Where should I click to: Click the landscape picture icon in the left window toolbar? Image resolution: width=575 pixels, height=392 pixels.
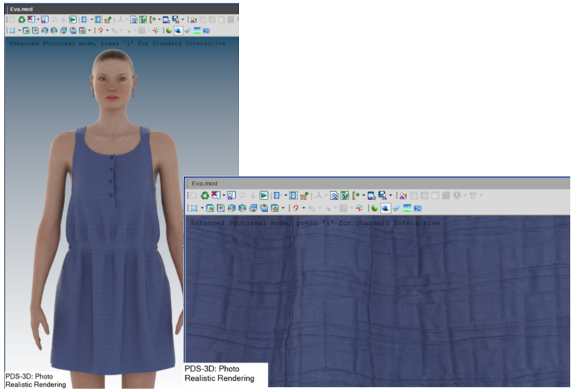(197, 31)
